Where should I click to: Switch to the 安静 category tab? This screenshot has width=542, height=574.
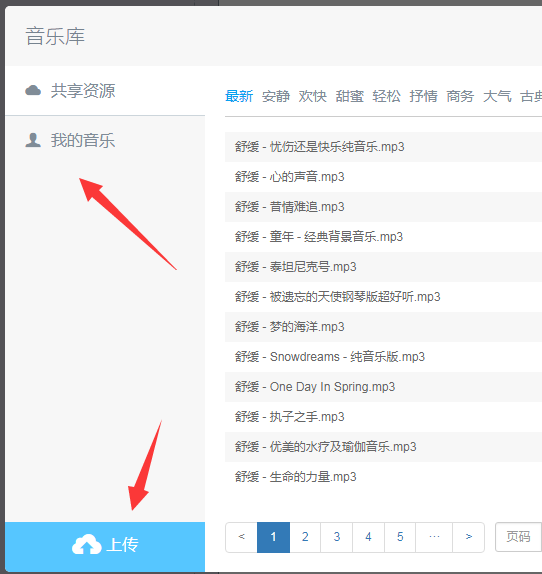[x=276, y=96]
